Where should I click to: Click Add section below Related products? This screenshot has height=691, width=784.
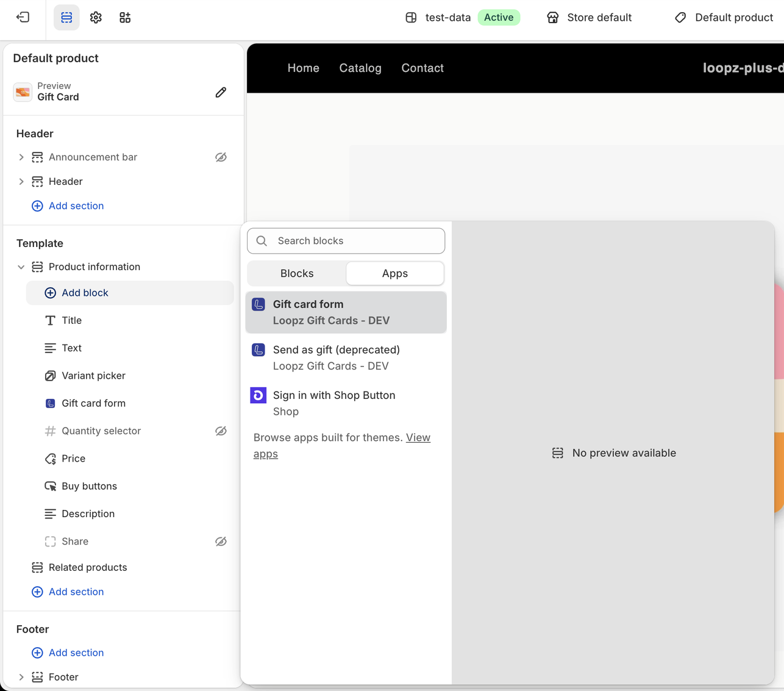coord(68,592)
